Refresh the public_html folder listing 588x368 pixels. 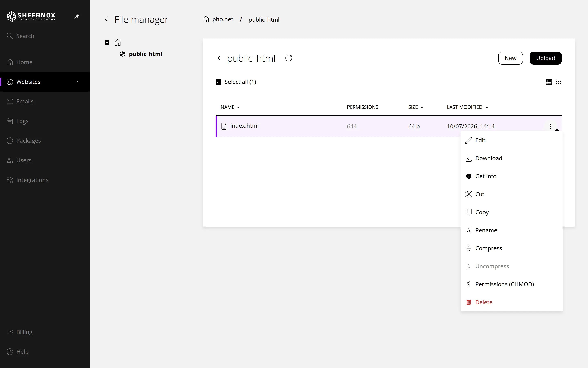(289, 58)
